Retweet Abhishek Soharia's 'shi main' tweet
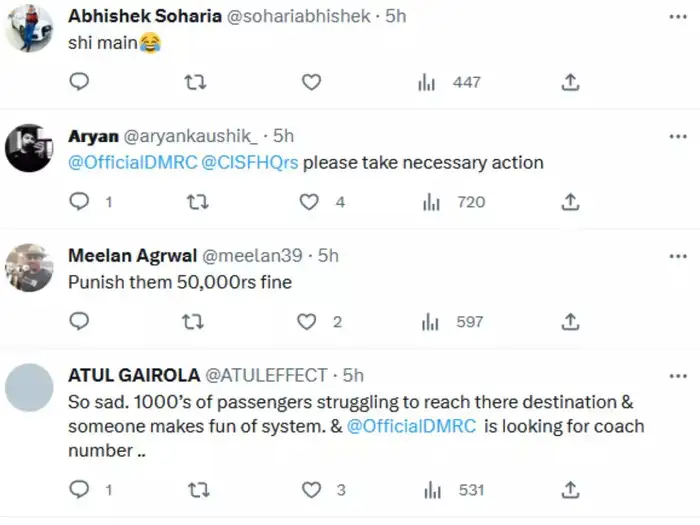This screenshot has height=525, width=700. click(197, 82)
